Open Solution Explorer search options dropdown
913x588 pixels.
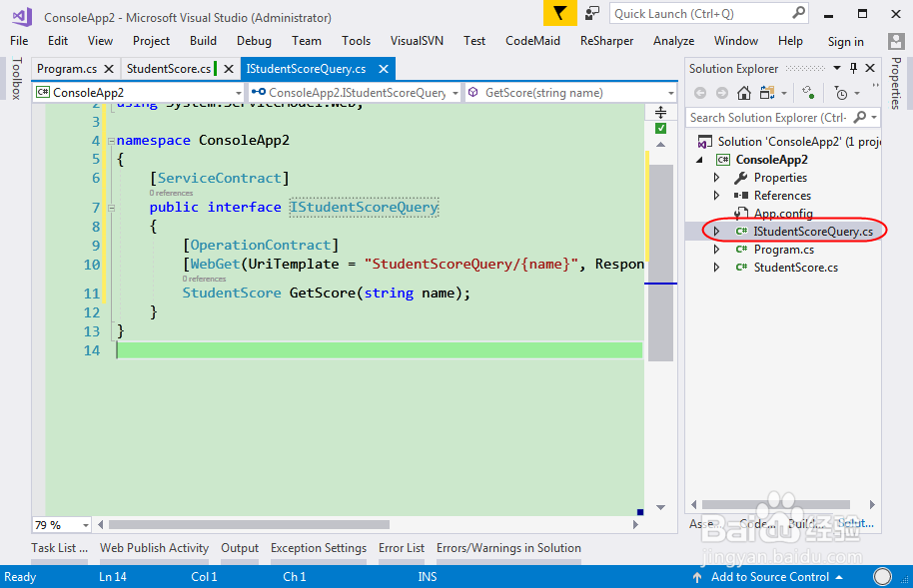[x=874, y=117]
